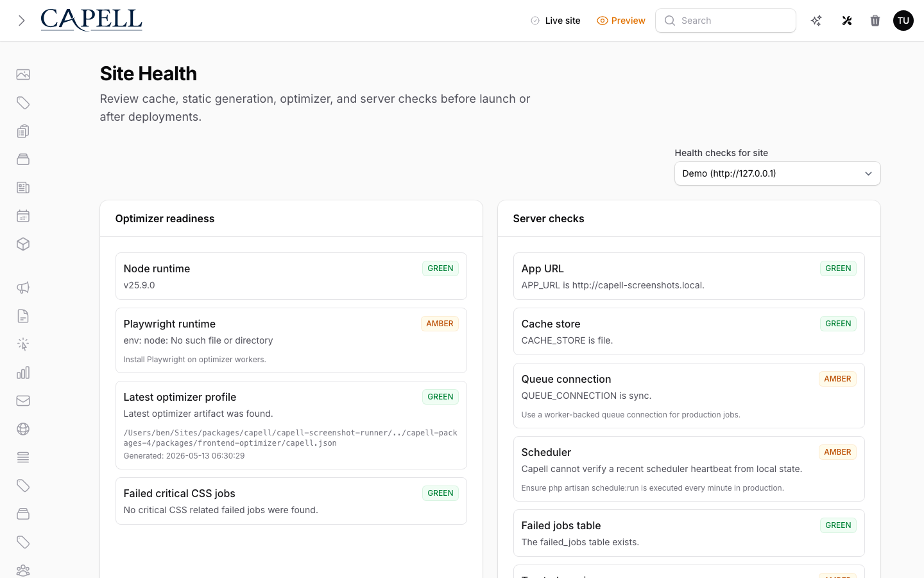Click the archive stack icon between the lower tag icons
This screenshot has width=924, height=578.
click(x=23, y=514)
